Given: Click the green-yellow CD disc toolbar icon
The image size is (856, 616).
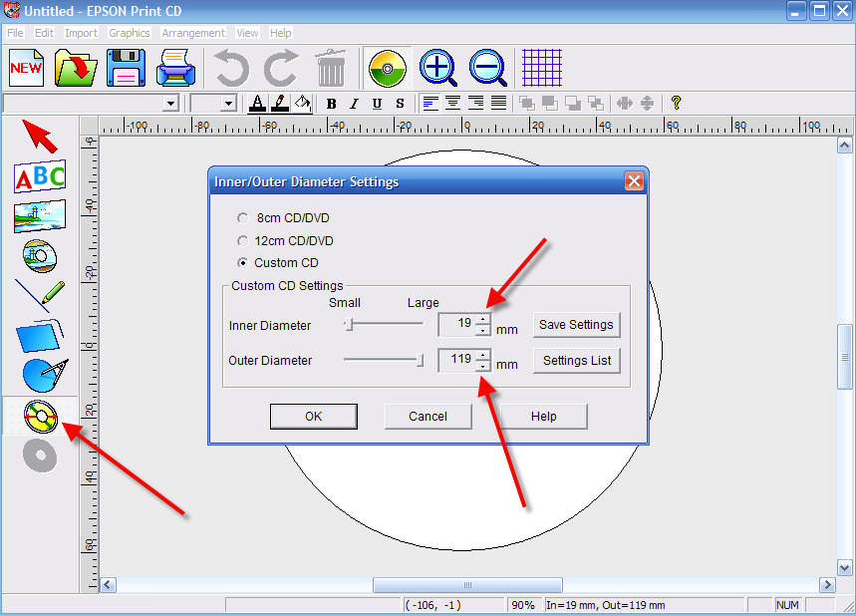Looking at the screenshot, I should pos(387,68).
